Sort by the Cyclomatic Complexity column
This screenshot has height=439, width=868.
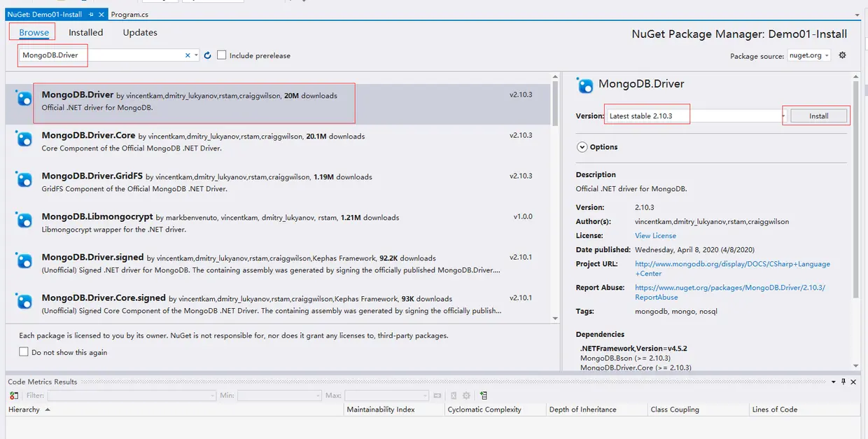[x=496, y=410]
